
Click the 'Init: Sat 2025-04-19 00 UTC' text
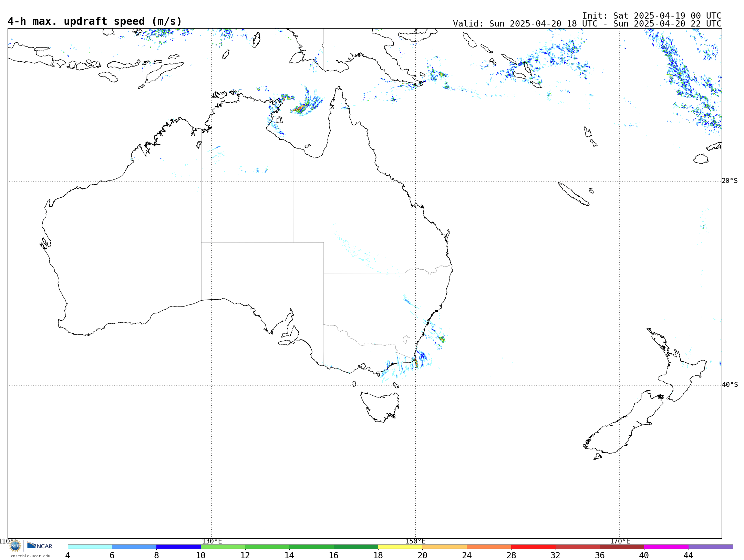coord(652,16)
